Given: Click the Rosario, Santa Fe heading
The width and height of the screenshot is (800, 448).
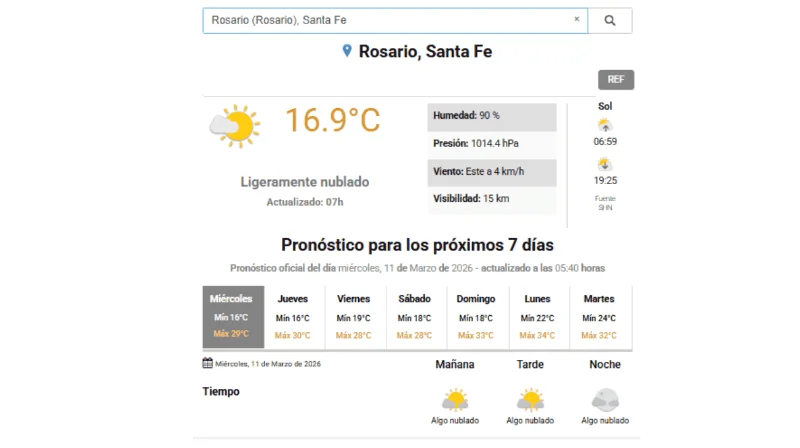Looking at the screenshot, I should pyautogui.click(x=426, y=52).
